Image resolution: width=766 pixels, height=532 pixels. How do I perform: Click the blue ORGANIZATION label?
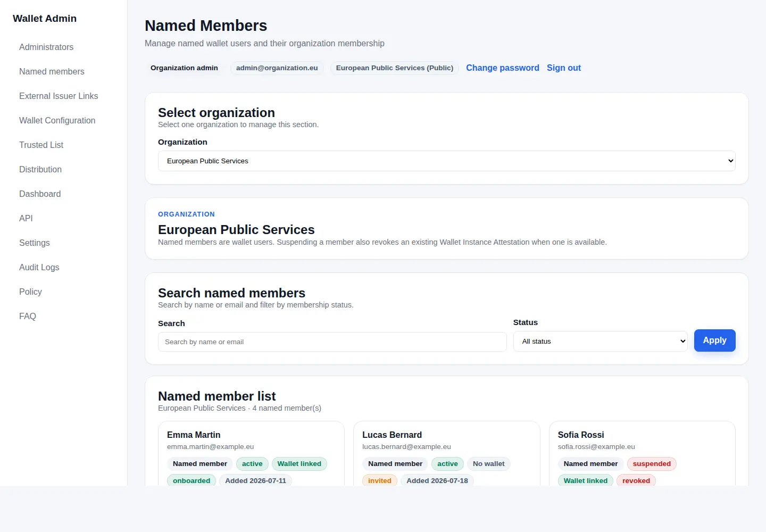187,214
